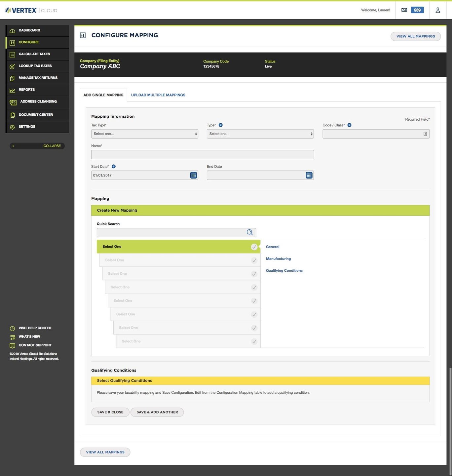Open the Tax Type dropdown
This screenshot has width=452, height=476.
[x=145, y=134]
